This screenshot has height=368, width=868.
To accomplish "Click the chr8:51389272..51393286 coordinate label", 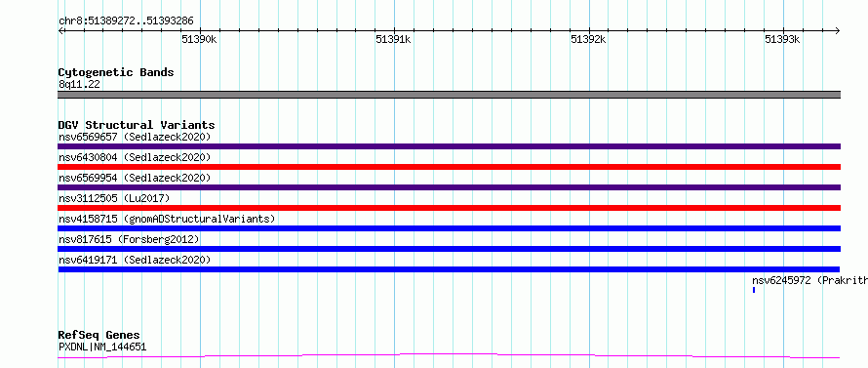I will coord(126,21).
